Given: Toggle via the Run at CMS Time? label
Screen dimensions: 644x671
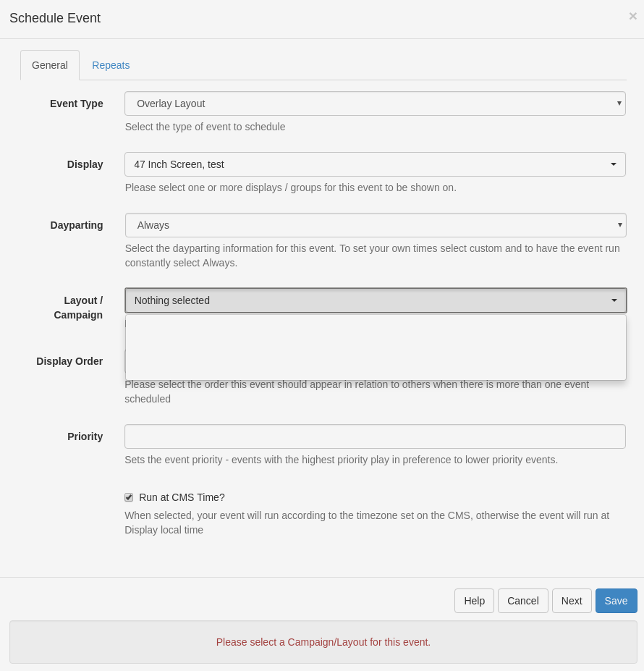Looking at the screenshot, I should coord(182,497).
